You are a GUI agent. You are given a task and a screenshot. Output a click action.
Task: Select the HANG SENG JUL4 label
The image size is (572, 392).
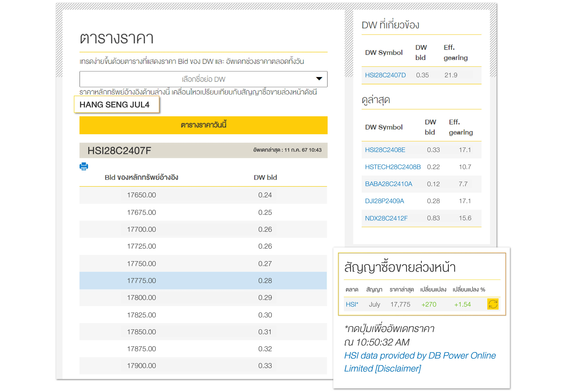[114, 105]
